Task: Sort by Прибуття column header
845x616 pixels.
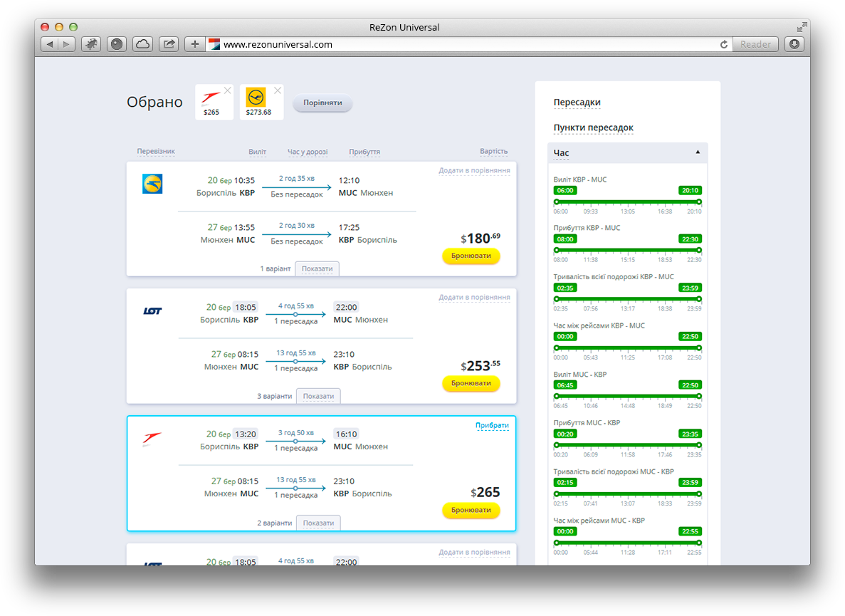Action: tap(364, 152)
